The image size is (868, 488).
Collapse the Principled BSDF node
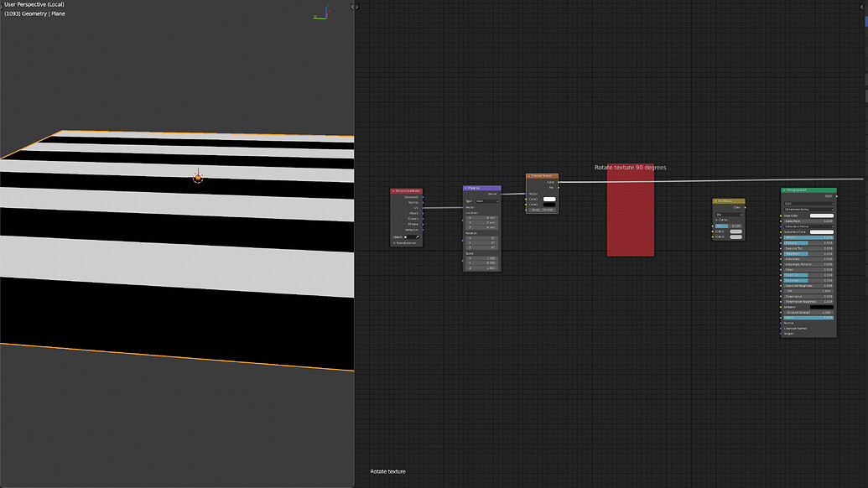click(784, 190)
